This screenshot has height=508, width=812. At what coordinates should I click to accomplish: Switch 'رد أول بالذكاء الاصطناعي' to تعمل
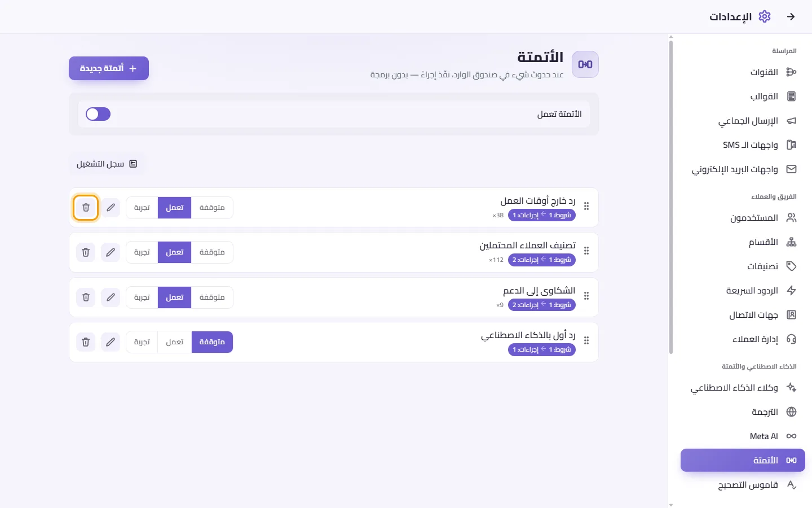[x=175, y=342]
